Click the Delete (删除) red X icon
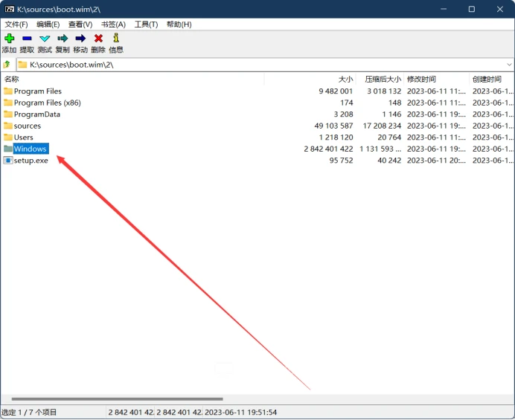Viewport: 515px width, 420px height. pyautogui.click(x=98, y=39)
